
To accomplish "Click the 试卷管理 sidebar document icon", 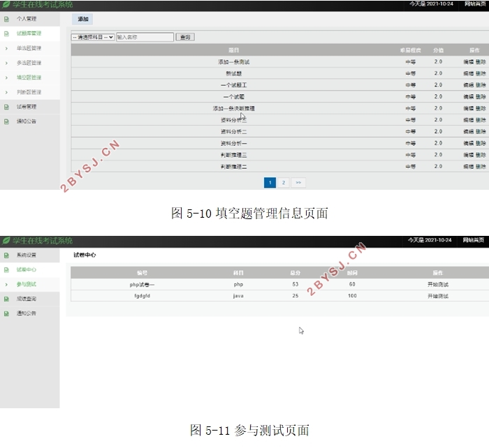I will tap(6, 107).
